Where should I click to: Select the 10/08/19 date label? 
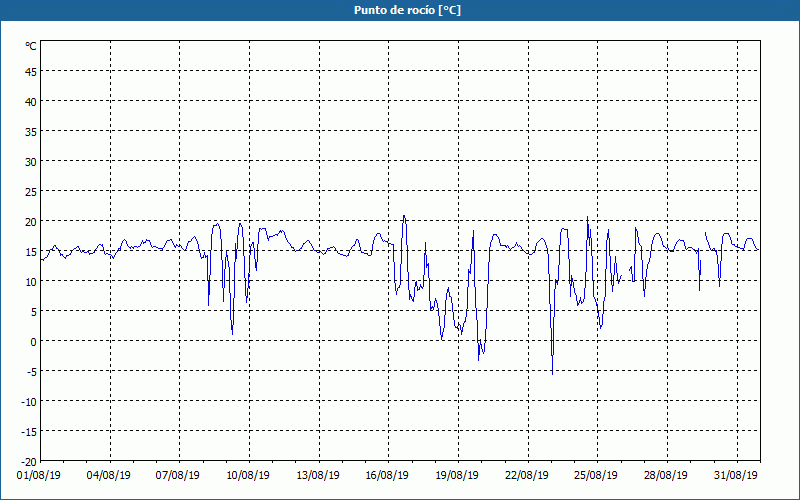coord(248,476)
